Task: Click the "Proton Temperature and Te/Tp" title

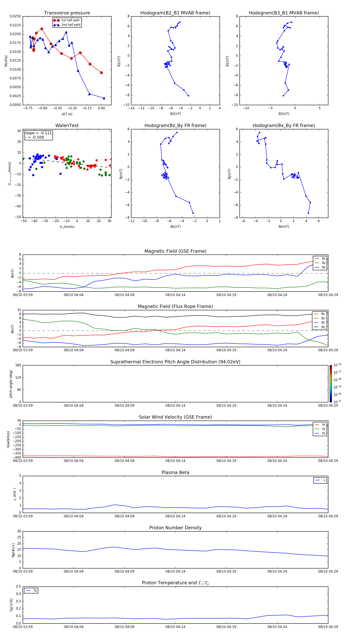Action: (175, 583)
